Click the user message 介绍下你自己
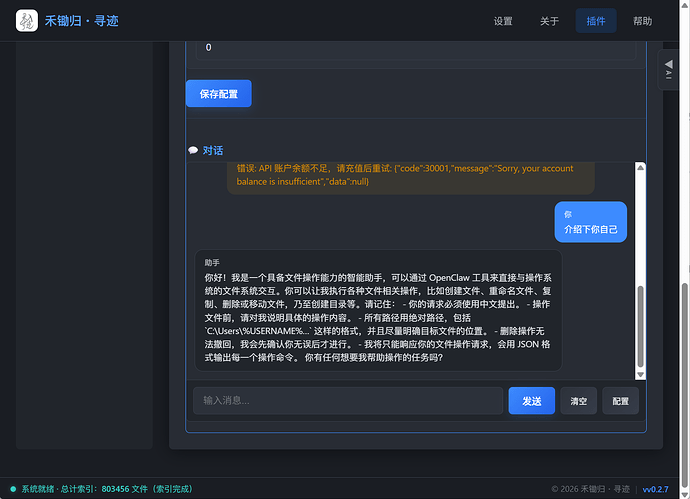This screenshot has width=690, height=499. (591, 222)
